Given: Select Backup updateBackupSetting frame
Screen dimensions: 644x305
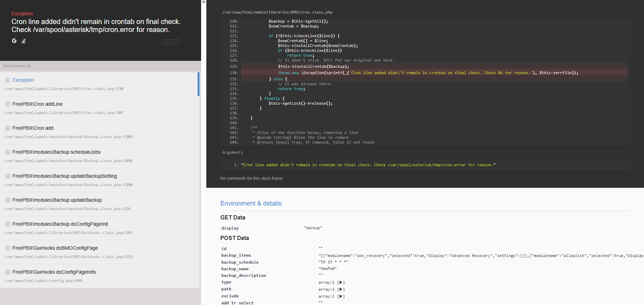Looking at the screenshot, I should 99,180.
